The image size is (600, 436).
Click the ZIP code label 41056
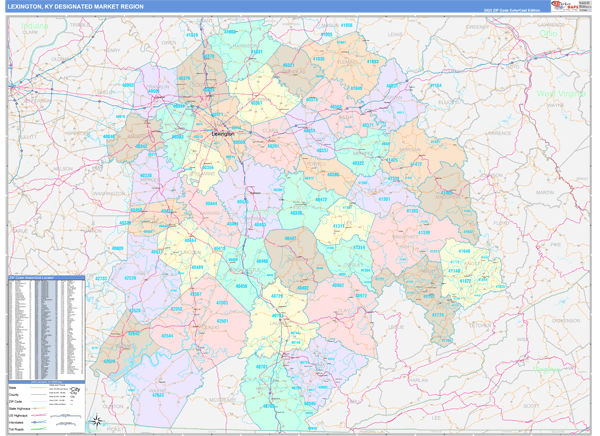(347, 25)
